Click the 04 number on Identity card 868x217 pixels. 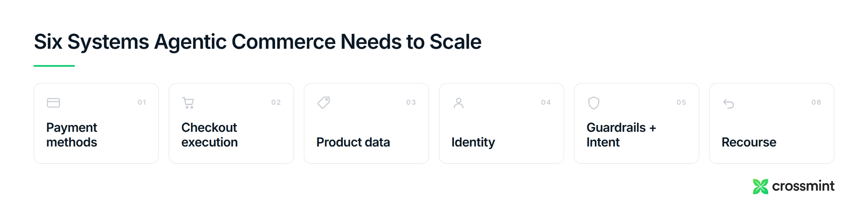coord(546,102)
